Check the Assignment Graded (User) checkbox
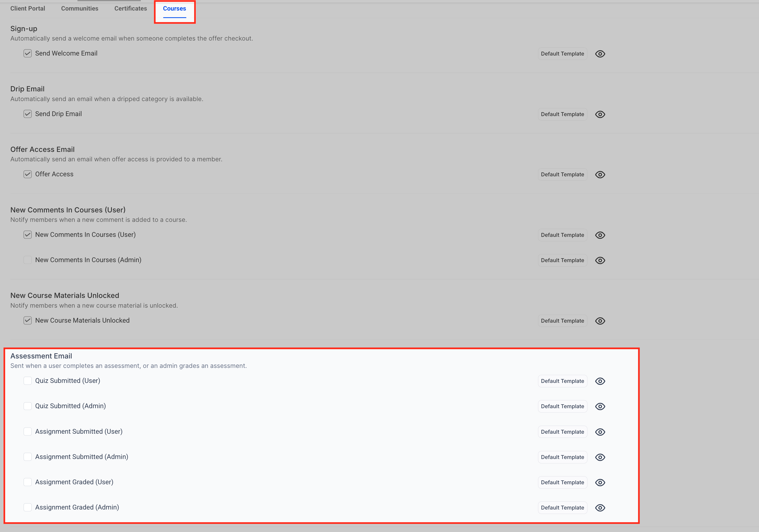The height and width of the screenshot is (532, 759). tap(27, 482)
